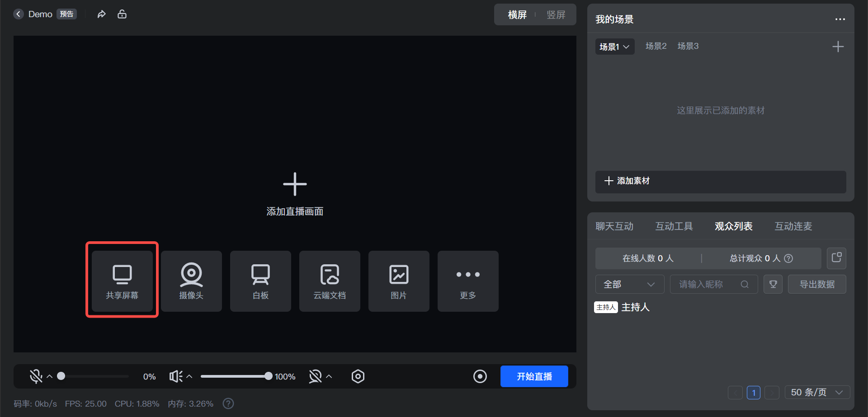Open the 50 条/页 page size dropdown
Image resolution: width=868 pixels, height=417 pixels.
pos(817,392)
